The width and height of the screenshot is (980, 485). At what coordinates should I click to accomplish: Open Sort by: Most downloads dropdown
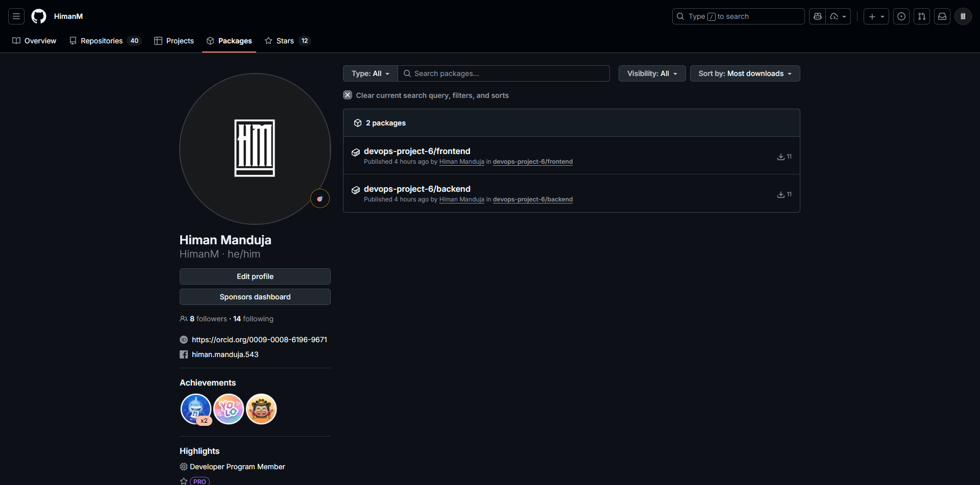click(745, 73)
